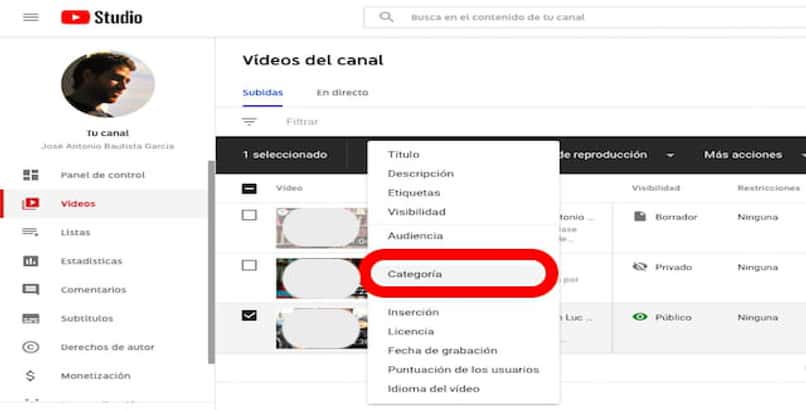
Task: Click the Borrador visibility text
Action: tap(676, 217)
